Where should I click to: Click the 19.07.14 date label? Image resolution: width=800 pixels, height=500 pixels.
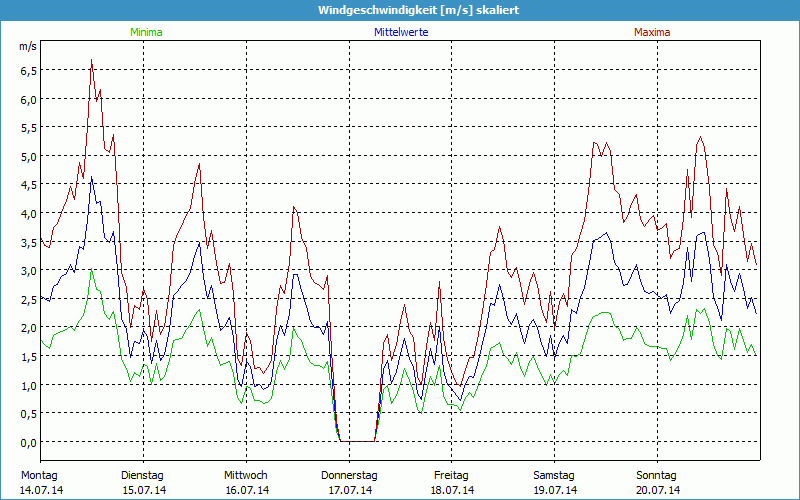pyautogui.click(x=555, y=490)
